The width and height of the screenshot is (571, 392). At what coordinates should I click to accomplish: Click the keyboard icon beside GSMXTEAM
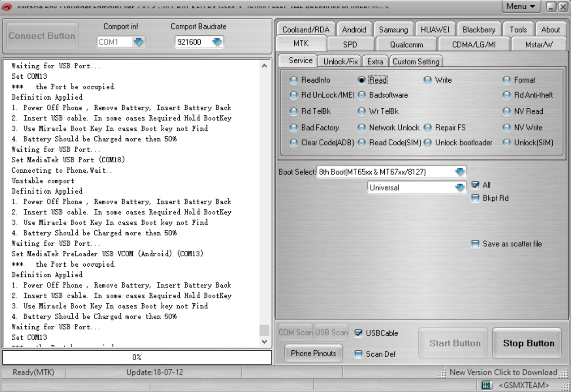click(x=487, y=385)
